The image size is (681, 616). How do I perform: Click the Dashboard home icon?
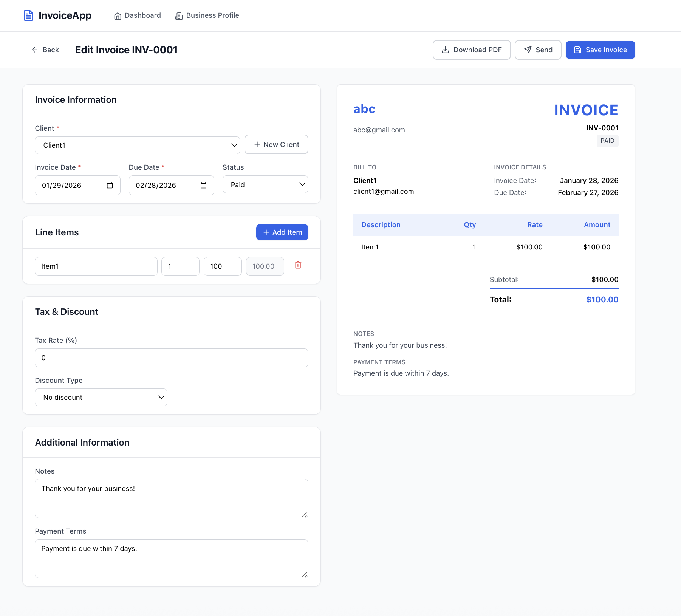click(x=117, y=16)
